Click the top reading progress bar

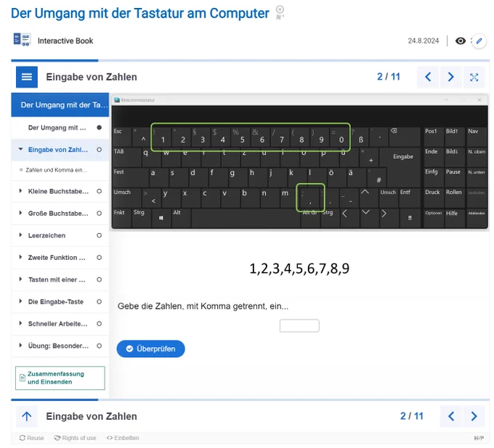coord(250,60)
